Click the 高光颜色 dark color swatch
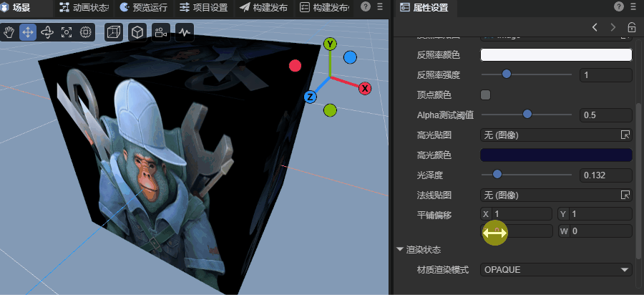The height and width of the screenshot is (295, 644). (556, 155)
